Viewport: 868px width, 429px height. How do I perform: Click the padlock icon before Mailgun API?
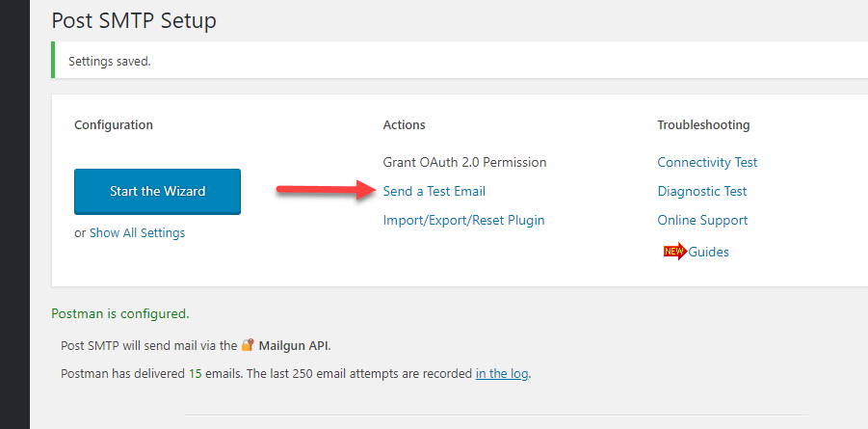pyautogui.click(x=248, y=345)
